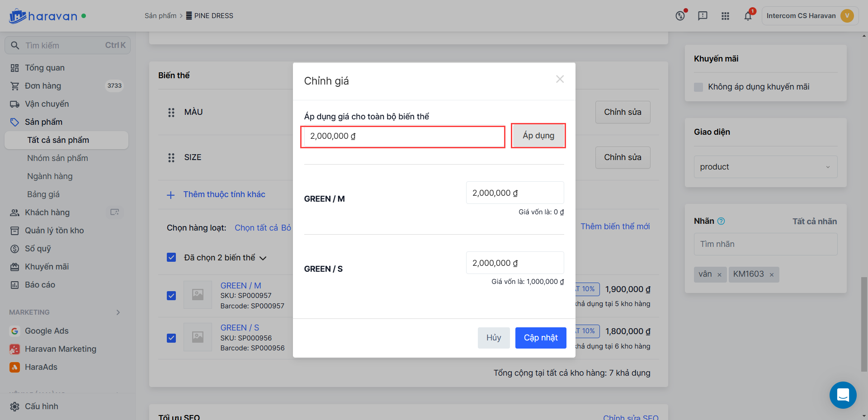868x420 pixels.
Task: Click the Intercom chat bubble launcher
Action: (843, 395)
